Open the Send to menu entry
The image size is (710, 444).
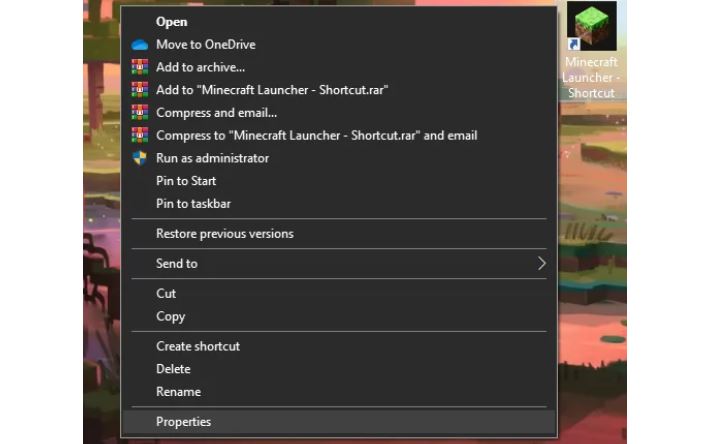[x=339, y=263]
